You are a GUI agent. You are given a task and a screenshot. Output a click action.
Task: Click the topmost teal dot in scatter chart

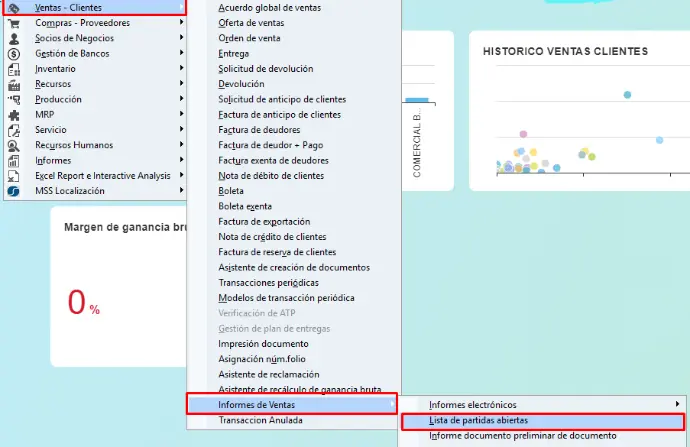coord(627,95)
